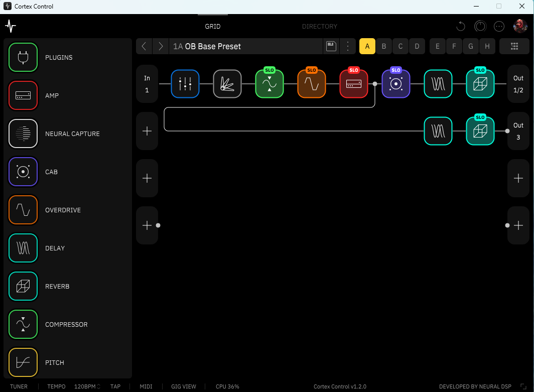534x392 pixels.
Task: Adjust the 120BPM tempo stepper arrows
Action: tap(99, 386)
